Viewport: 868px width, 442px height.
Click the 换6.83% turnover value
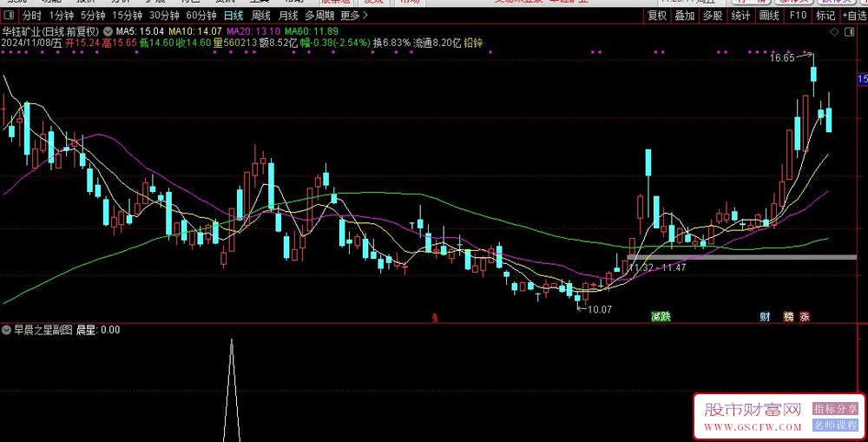point(391,43)
